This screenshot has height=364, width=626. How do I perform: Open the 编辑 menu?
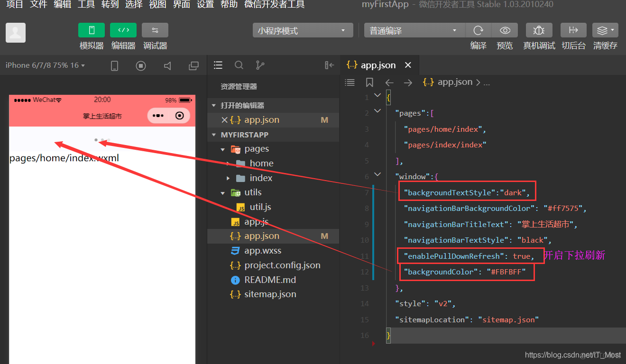point(62,5)
